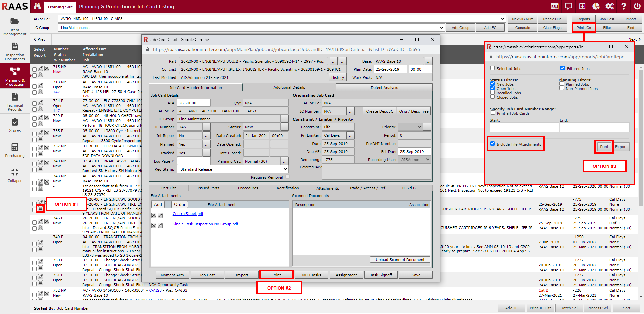The height and width of the screenshot is (314, 644).
Task: Delete the ControlSheet.pdf attachment using the X icon
Action: pos(154,215)
